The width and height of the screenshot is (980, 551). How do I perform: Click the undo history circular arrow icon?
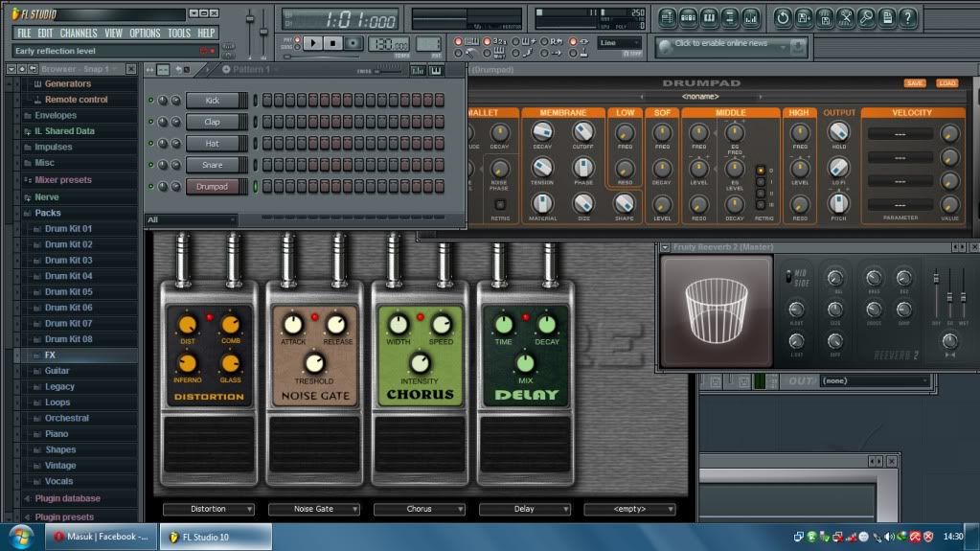(783, 18)
